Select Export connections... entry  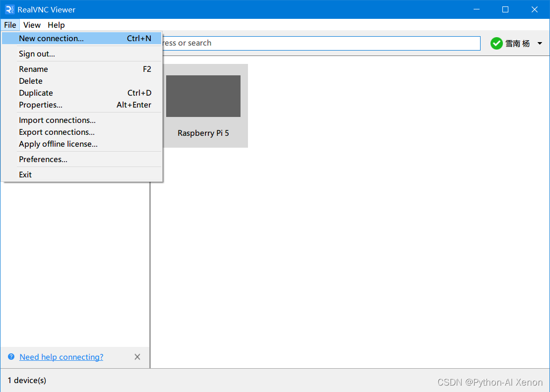coord(81,132)
